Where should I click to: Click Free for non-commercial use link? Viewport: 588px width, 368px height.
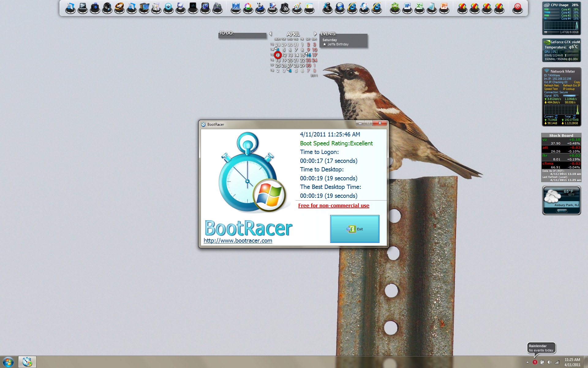click(334, 205)
